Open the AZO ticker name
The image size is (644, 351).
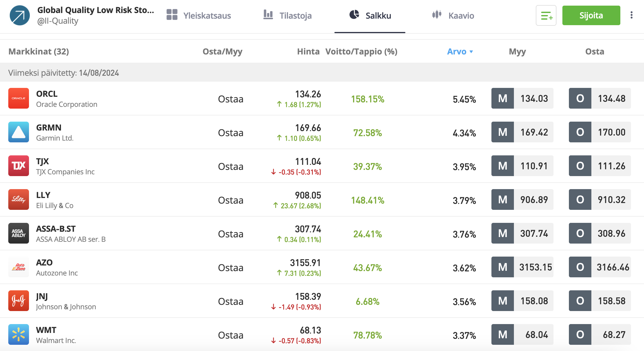(44, 263)
